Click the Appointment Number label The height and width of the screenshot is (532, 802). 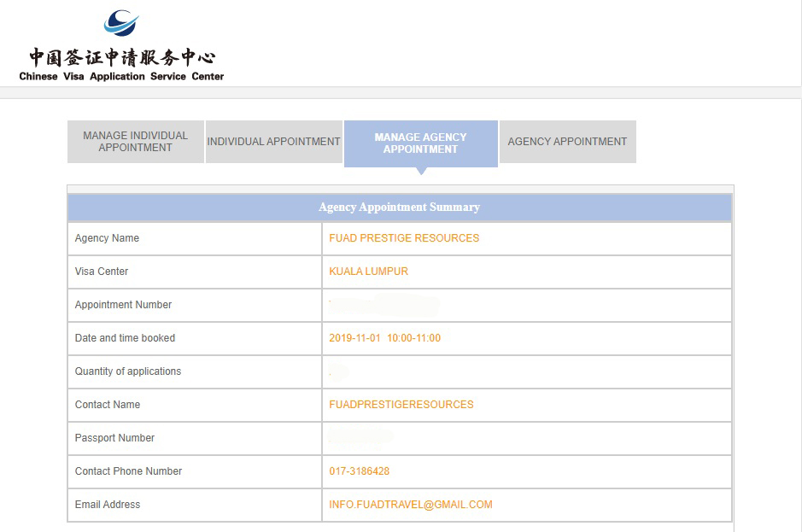coord(123,305)
